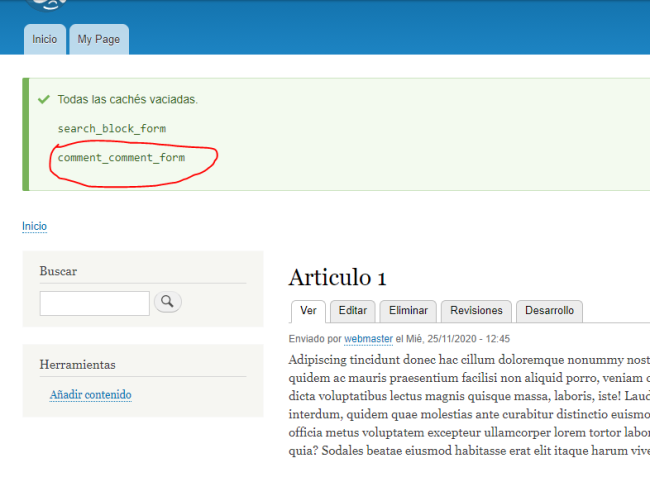Switch to the Editar tab
The width and height of the screenshot is (650, 482).
(x=353, y=311)
